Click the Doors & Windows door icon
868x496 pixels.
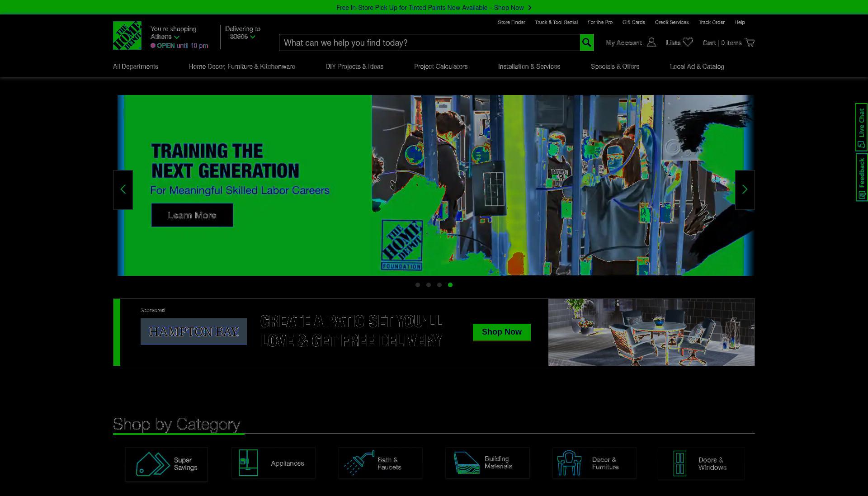(x=679, y=463)
